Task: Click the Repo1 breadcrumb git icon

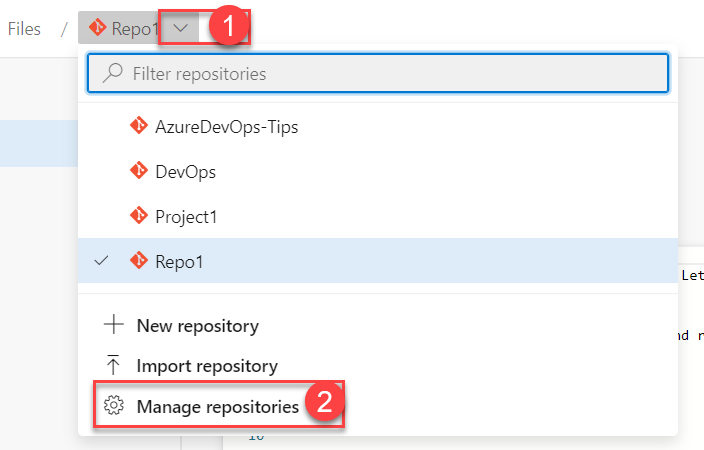Action: 97,28
